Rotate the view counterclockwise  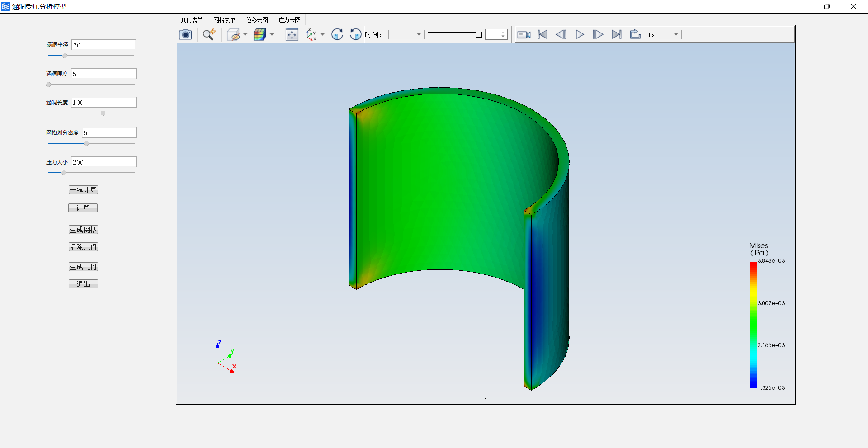point(356,34)
